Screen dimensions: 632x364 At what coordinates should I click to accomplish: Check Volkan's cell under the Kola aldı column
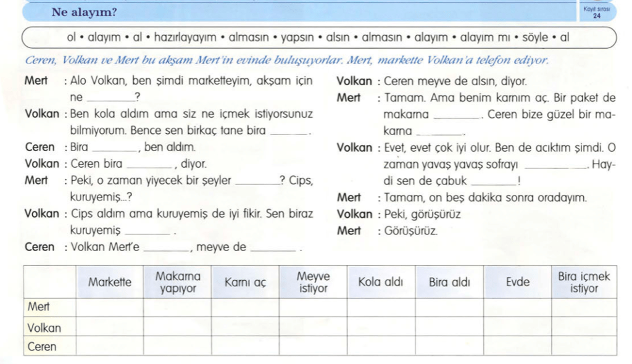pos(381,327)
